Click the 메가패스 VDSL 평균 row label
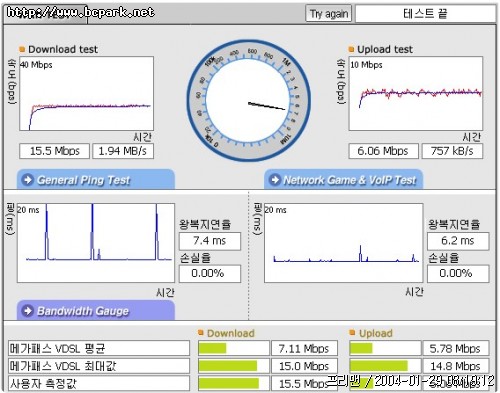This screenshot has width=500, height=393. (99, 348)
